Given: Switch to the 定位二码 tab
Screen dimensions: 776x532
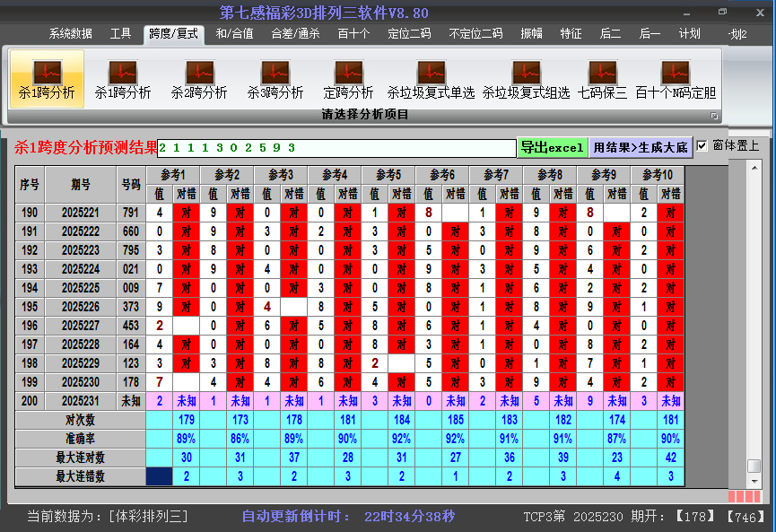Looking at the screenshot, I should [x=409, y=34].
